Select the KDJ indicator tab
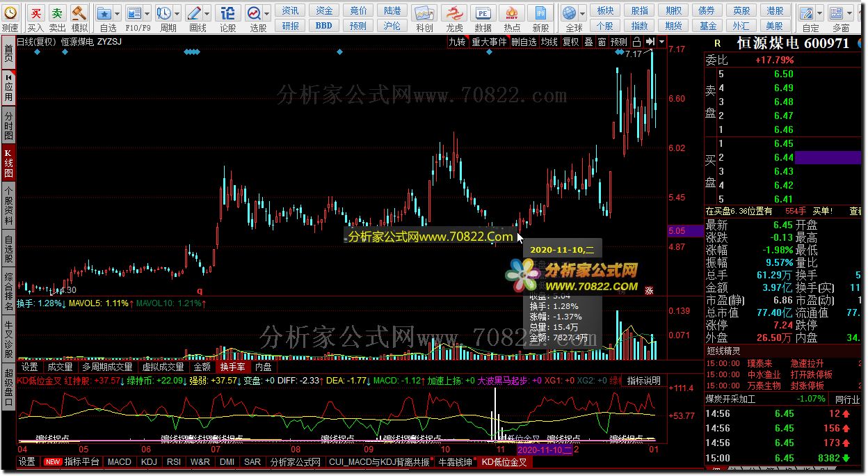 [x=149, y=462]
